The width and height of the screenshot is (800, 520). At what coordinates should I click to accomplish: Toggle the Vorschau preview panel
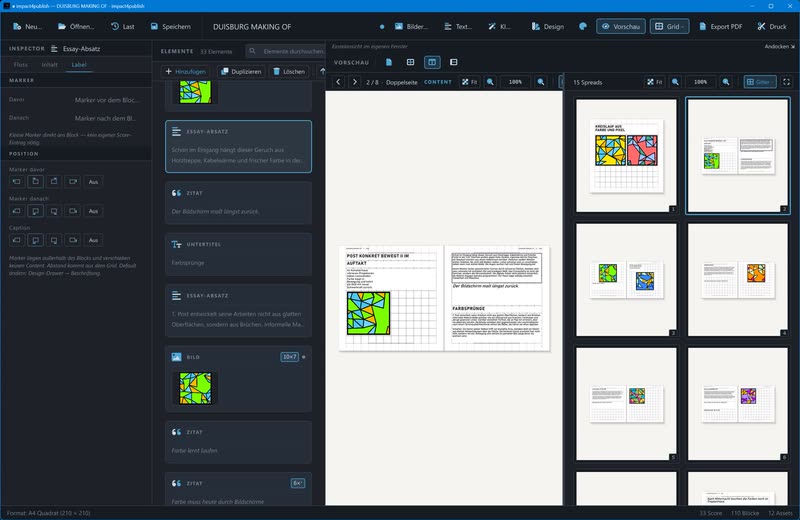620,27
